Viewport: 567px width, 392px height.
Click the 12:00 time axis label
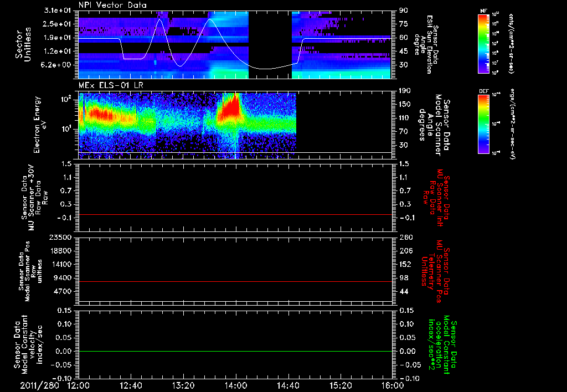point(79,385)
